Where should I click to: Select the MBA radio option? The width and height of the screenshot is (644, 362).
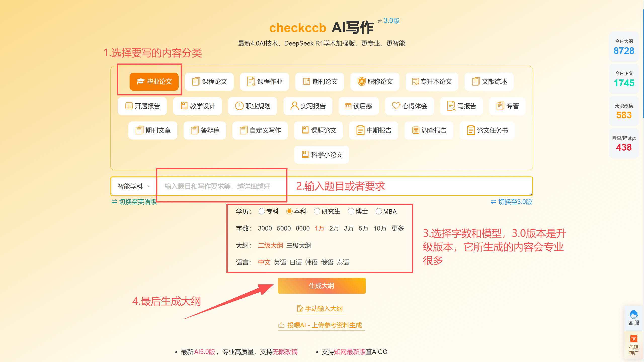378,211
